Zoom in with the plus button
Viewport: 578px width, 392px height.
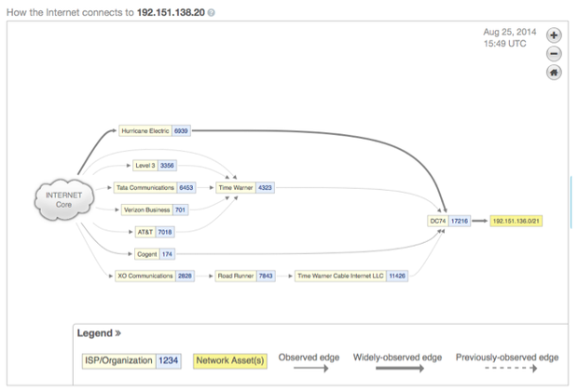coord(554,35)
